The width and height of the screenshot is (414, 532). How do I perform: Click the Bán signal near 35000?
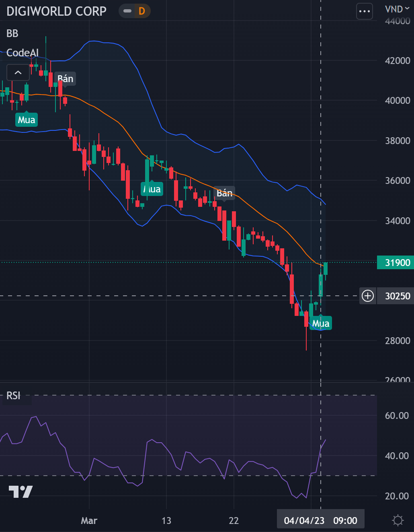(x=224, y=193)
